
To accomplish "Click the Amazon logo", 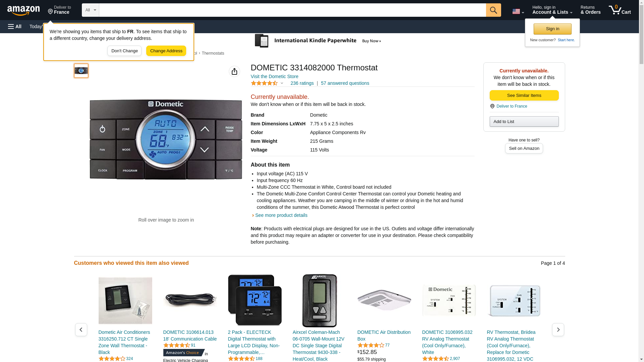I will pyautogui.click(x=23, y=10).
